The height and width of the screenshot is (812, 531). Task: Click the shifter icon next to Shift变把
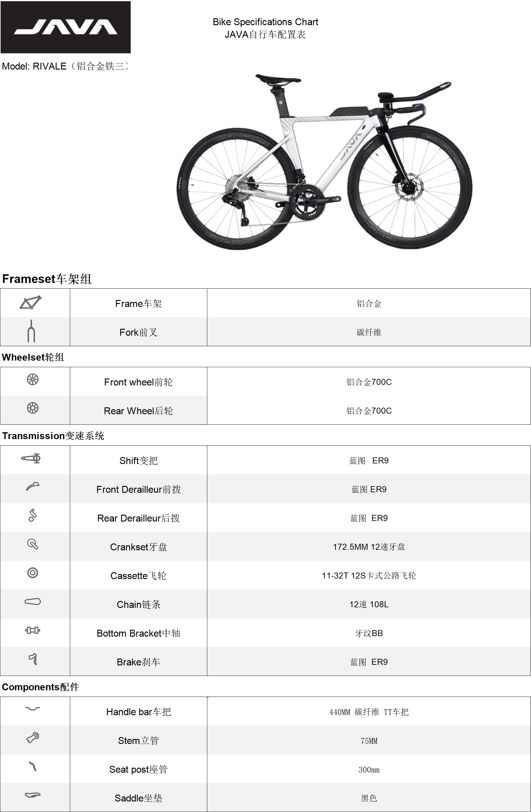point(31,458)
